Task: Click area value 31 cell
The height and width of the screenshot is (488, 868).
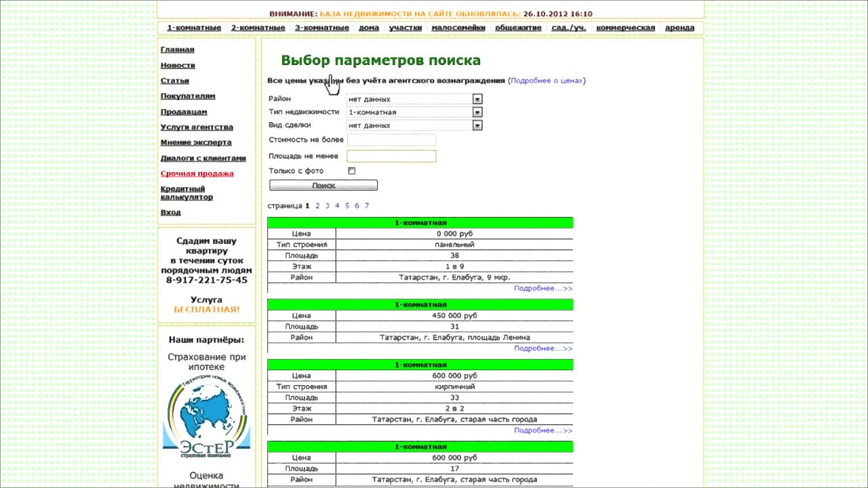Action: tap(454, 326)
